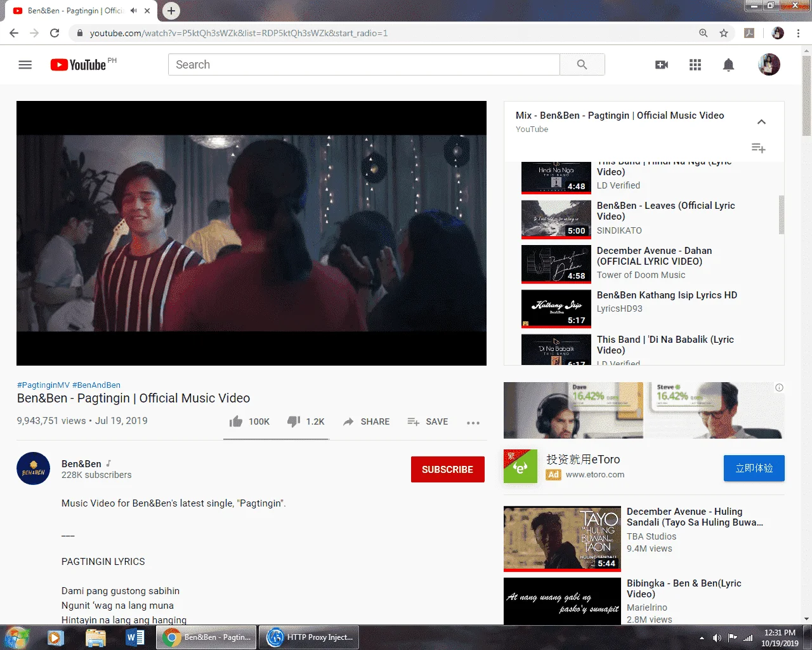Click the taskbar clock 12:31 PM

[780, 633]
